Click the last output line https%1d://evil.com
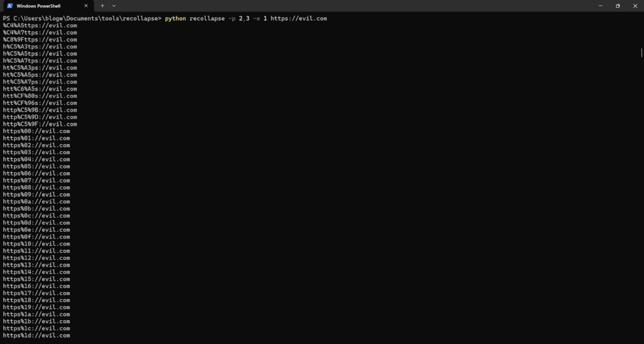The height and width of the screenshot is (344, 644). click(x=36, y=336)
